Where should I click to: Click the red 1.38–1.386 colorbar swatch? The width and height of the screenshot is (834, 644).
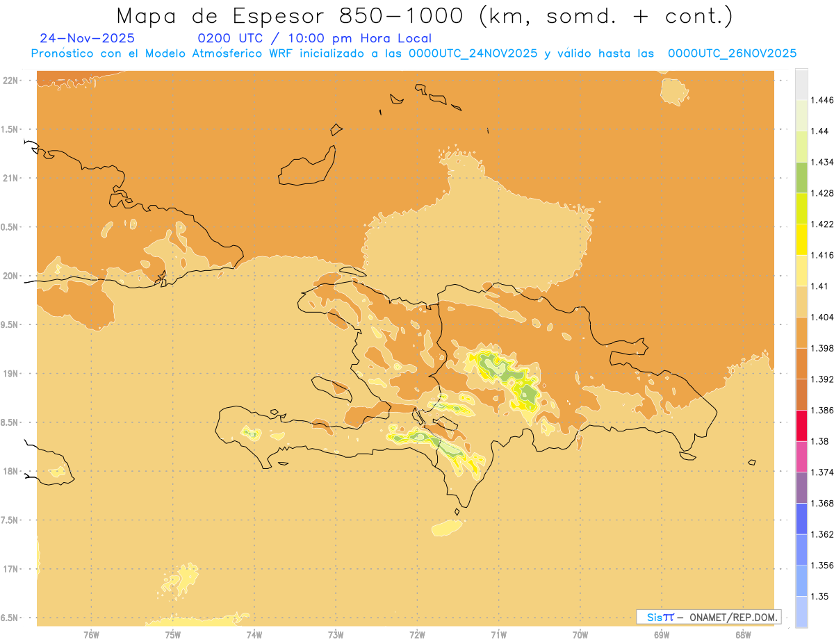[x=801, y=426]
